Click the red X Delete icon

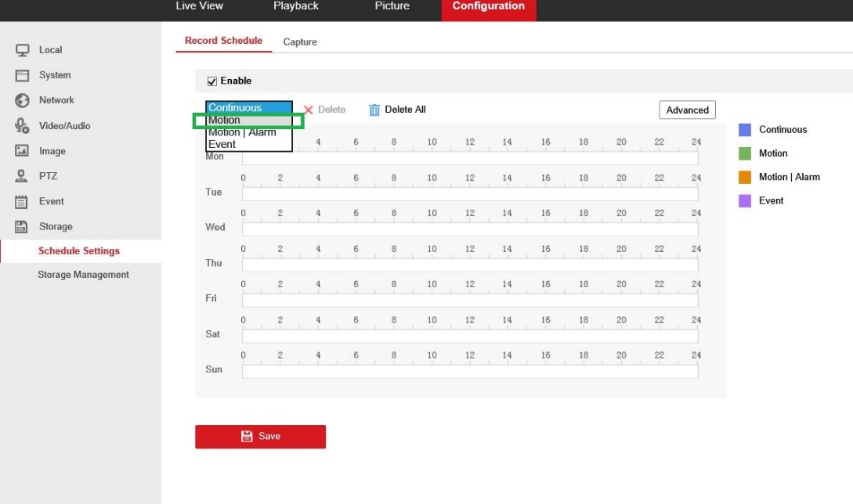tap(309, 110)
